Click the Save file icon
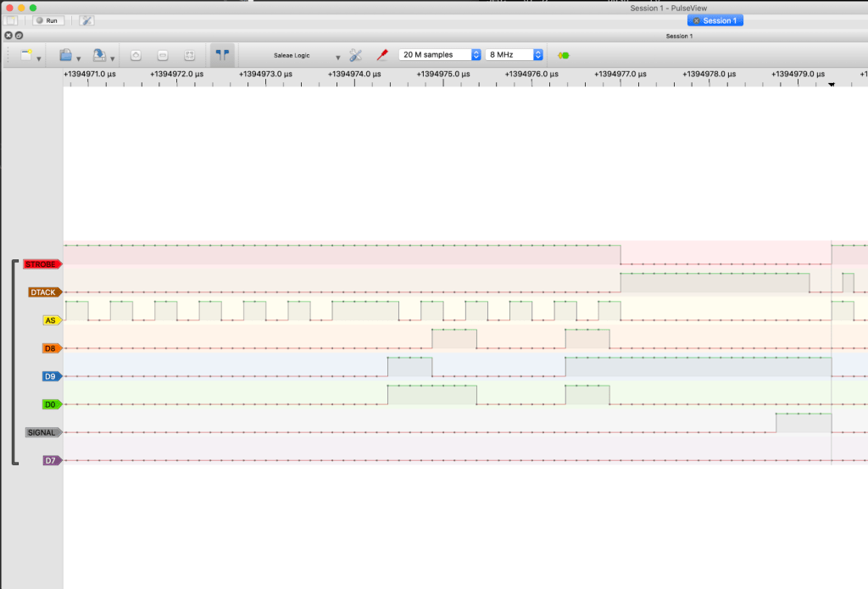The height and width of the screenshot is (589, 868). [x=99, y=56]
